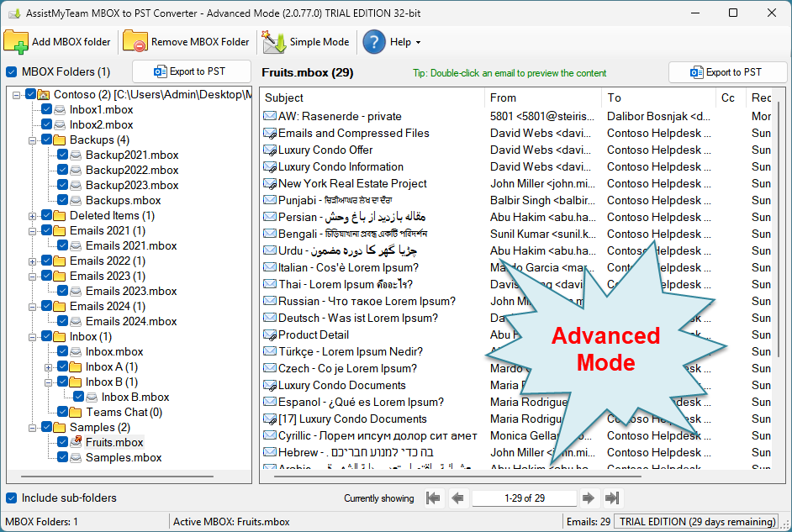Click the Remove MBOX Folder icon
The image size is (792, 532).
click(135, 42)
